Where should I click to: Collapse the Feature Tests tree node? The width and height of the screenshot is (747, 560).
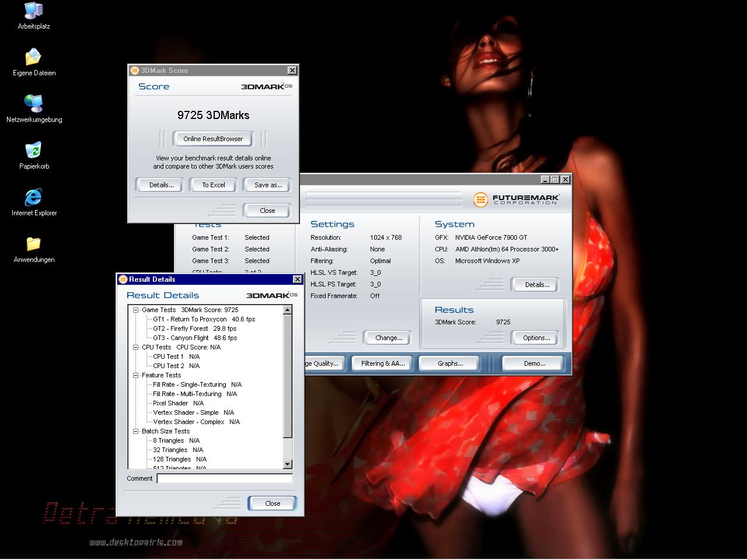click(x=136, y=376)
